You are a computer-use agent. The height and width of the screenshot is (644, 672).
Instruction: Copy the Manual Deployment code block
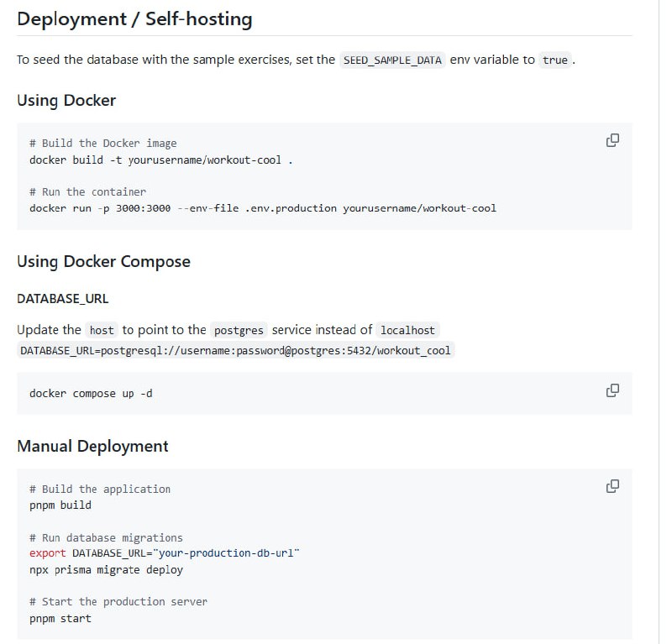(x=612, y=486)
